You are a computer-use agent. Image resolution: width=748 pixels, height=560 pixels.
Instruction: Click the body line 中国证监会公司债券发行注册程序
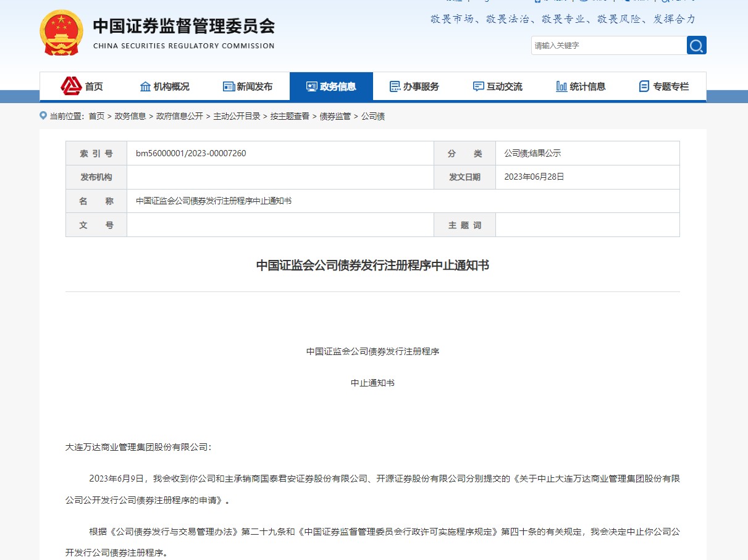(x=372, y=351)
